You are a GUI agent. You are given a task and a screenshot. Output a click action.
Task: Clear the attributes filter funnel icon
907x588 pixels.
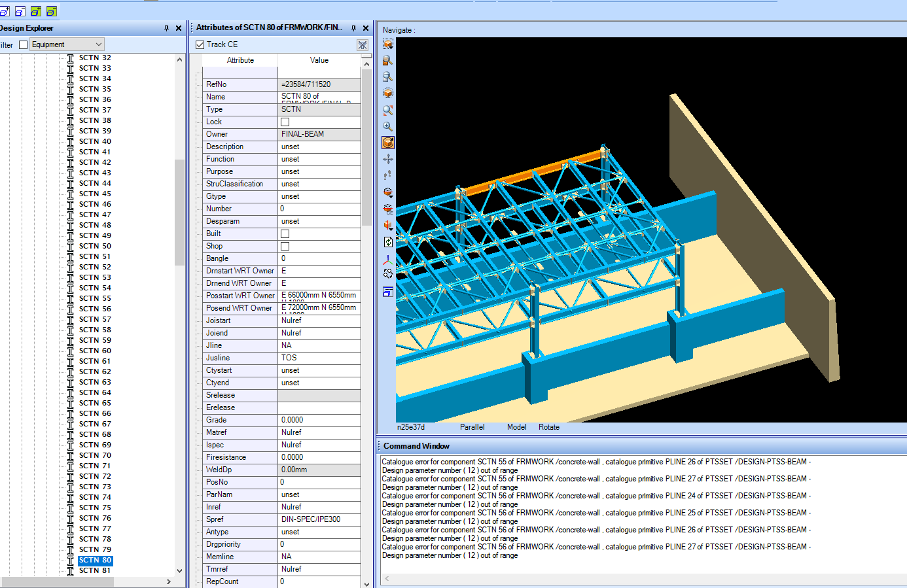click(x=363, y=44)
